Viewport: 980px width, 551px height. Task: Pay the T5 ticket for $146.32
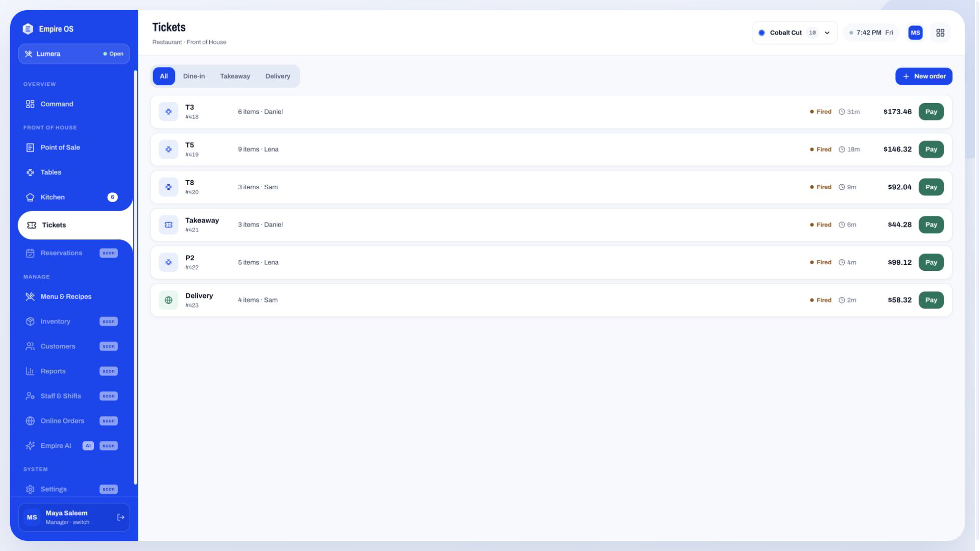(x=931, y=149)
